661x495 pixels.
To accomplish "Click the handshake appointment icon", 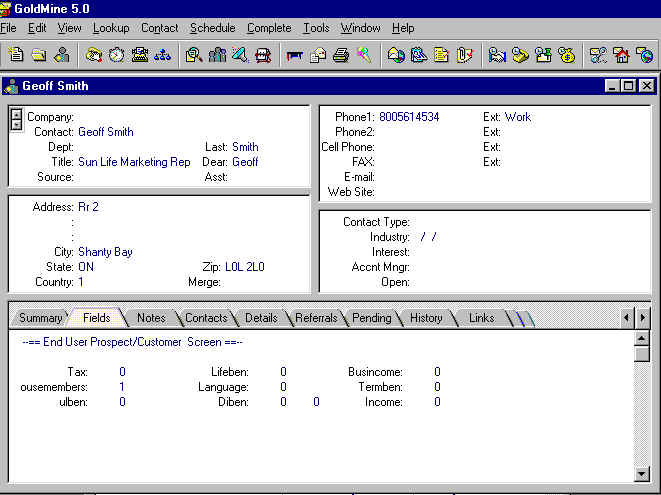I will (497, 55).
